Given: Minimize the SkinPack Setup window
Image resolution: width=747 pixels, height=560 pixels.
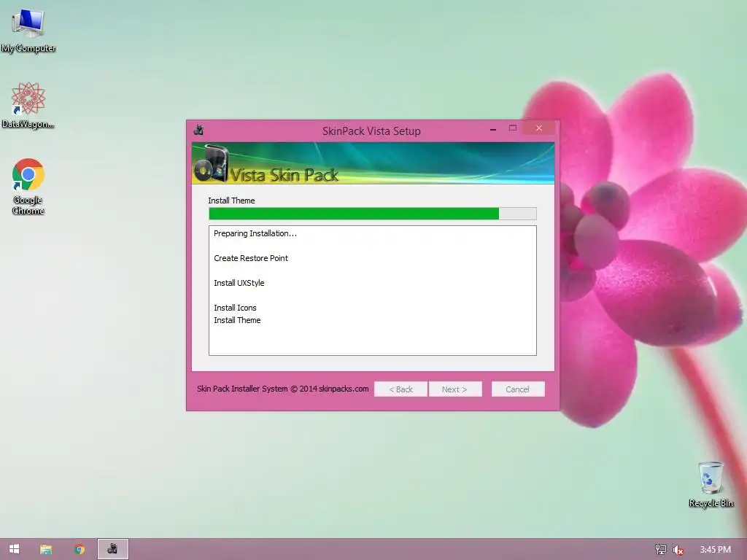Looking at the screenshot, I should point(493,128).
